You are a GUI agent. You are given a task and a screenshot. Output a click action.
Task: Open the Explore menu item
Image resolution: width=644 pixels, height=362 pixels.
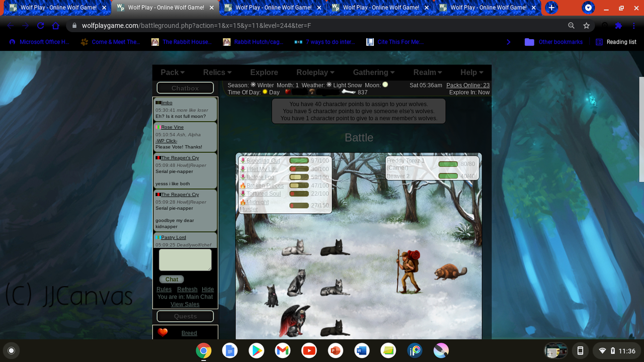(x=264, y=72)
